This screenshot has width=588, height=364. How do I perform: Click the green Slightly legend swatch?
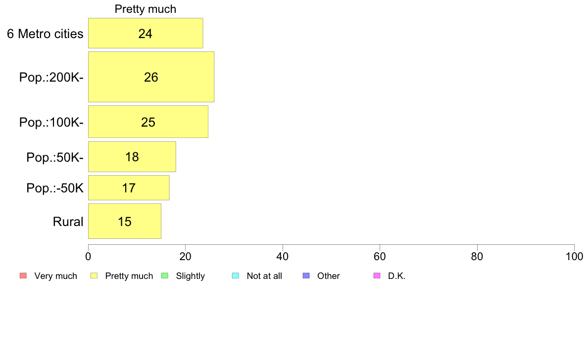[x=165, y=275]
